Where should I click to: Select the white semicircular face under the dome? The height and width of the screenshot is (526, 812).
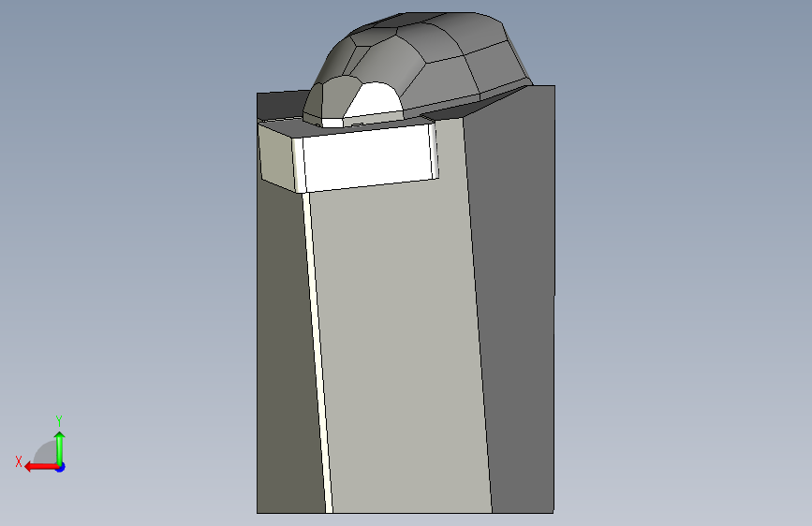click(375, 98)
